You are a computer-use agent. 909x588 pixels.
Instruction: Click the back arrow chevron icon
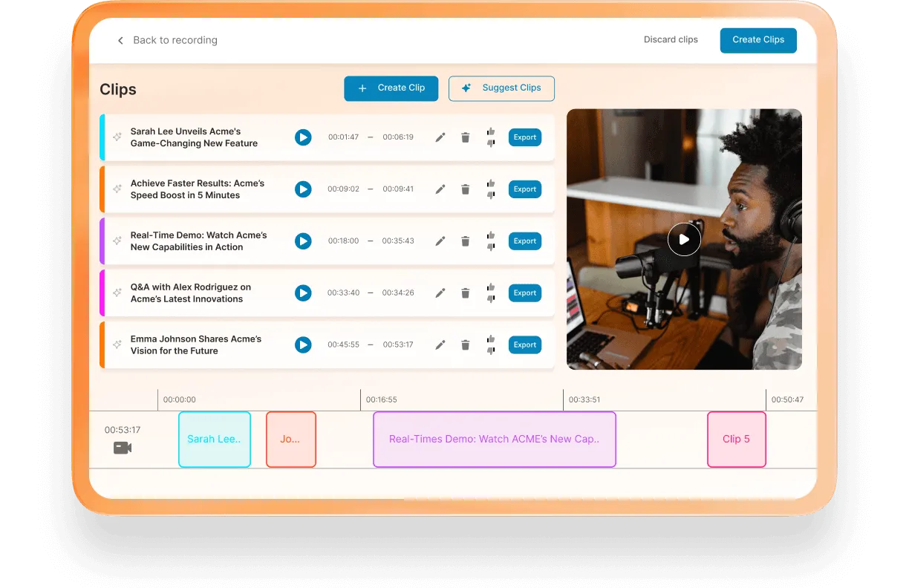pyautogui.click(x=120, y=41)
